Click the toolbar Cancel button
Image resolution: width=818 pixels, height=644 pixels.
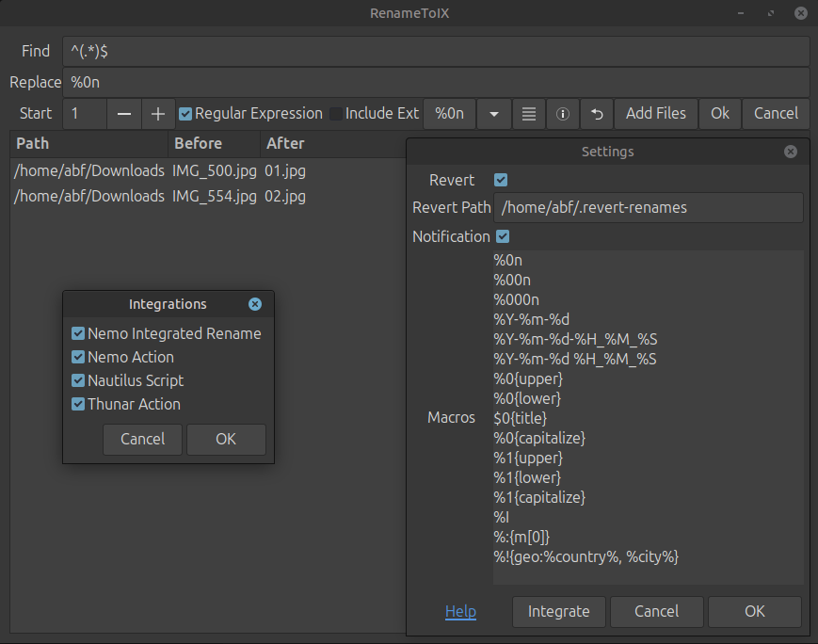[776, 114]
